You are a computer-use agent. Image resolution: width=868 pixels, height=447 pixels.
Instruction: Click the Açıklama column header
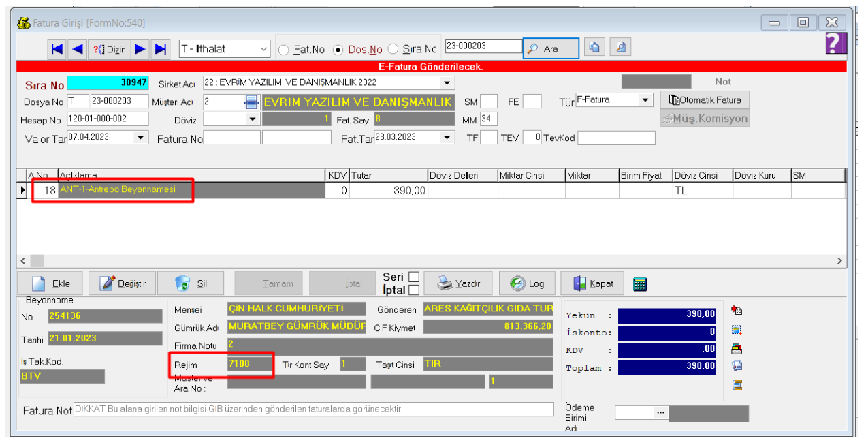(x=192, y=175)
